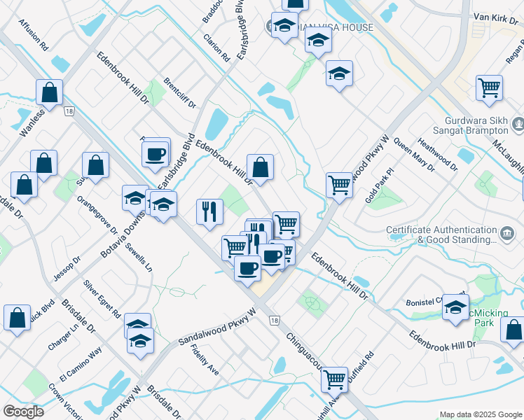Click the shopping bag marker by Orangegrove Dr
The width and height of the screenshot is (524, 420).
click(95, 165)
